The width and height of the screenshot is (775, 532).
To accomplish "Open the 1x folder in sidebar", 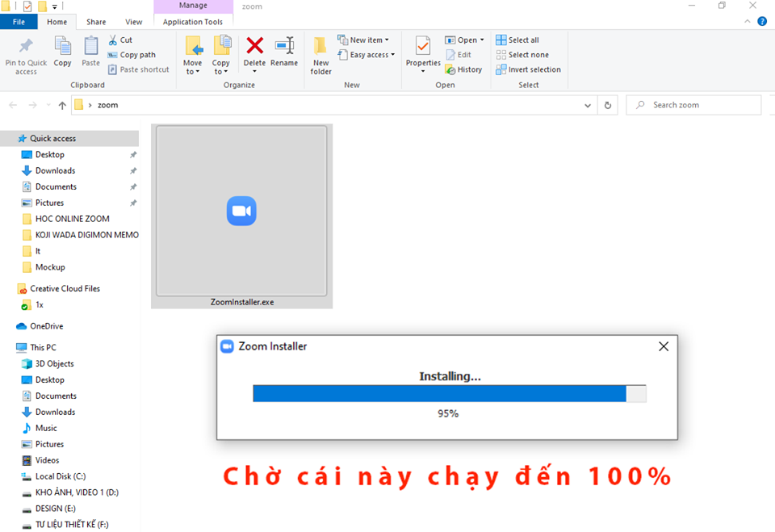I will [x=39, y=305].
